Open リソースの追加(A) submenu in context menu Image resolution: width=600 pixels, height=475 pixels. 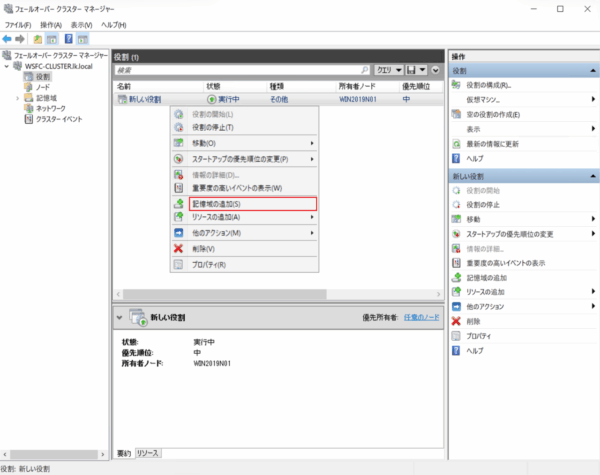245,217
